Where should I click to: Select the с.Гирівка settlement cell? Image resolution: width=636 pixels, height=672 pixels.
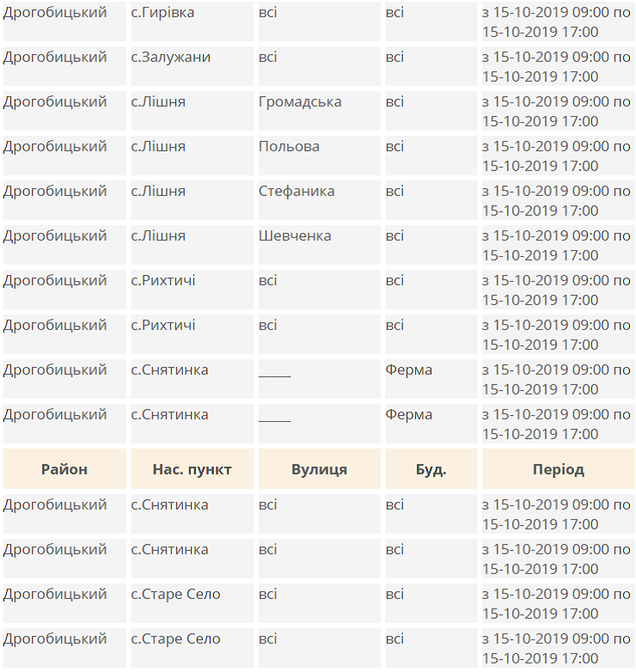click(x=162, y=13)
